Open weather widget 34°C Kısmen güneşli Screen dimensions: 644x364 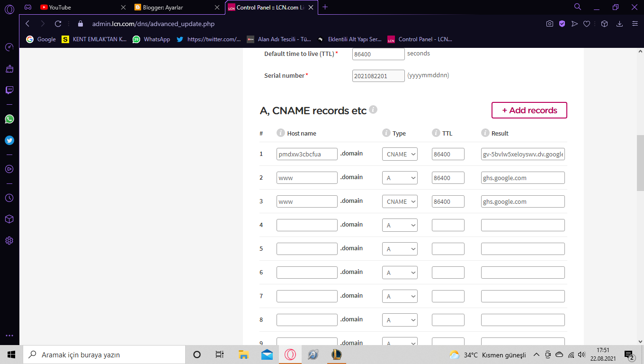[x=488, y=355]
